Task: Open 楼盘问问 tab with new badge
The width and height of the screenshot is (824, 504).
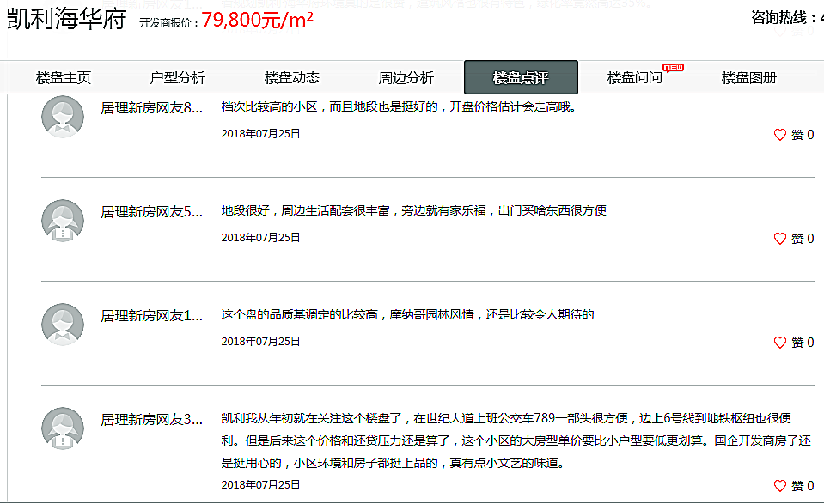Action: click(635, 78)
